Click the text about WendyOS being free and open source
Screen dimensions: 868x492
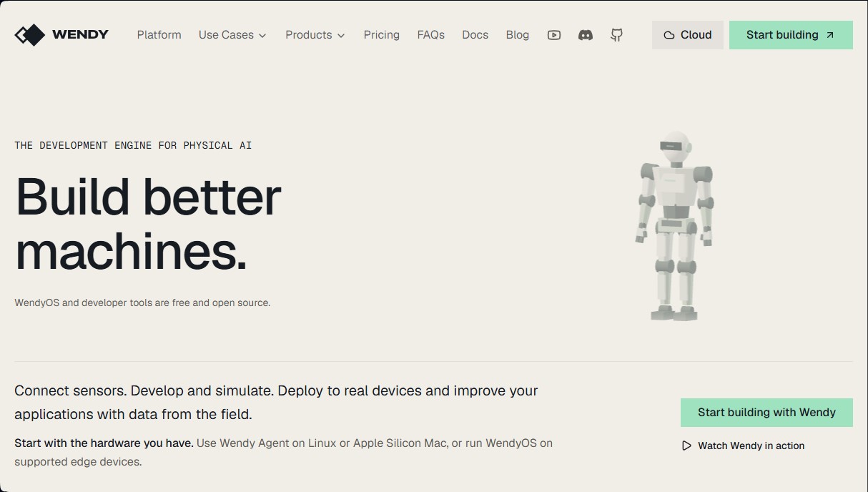click(x=142, y=302)
